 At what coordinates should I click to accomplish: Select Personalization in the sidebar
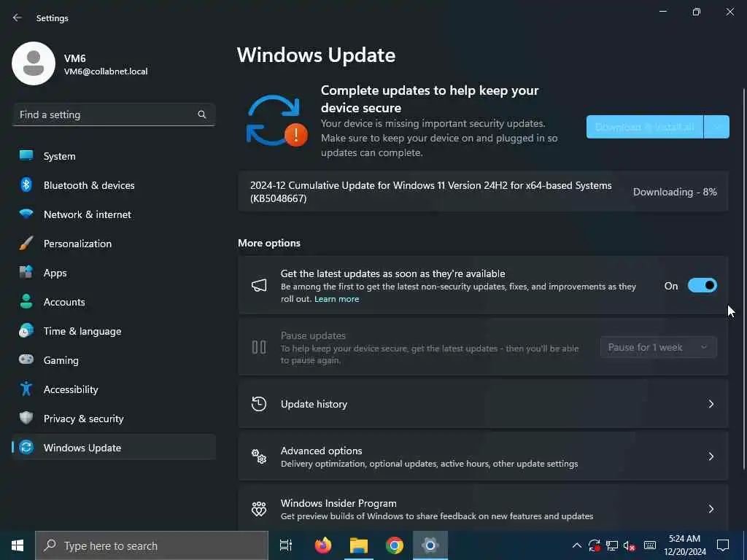pos(113,244)
